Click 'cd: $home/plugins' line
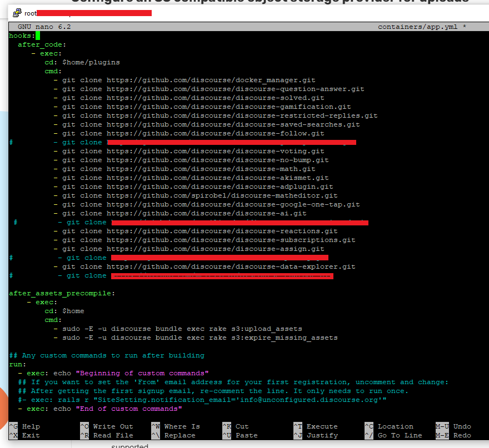 pyautogui.click(x=82, y=62)
